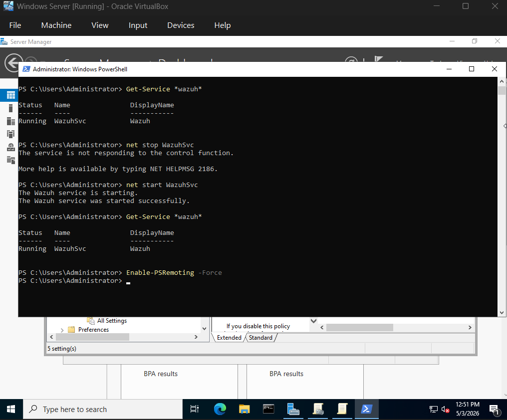This screenshot has width=507, height=420.
Task: Open Local Server from Server Manager sidebar
Action: (10, 108)
